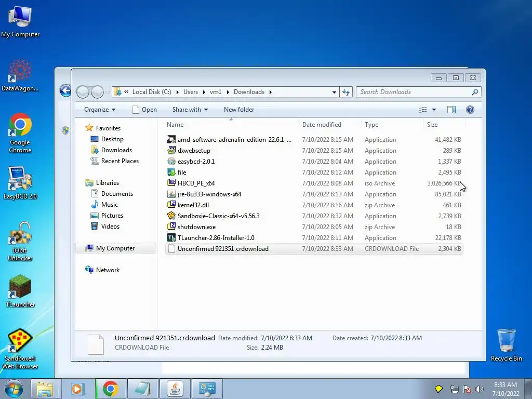This screenshot has height=399, width=532.
Task: Click New folder in toolbar
Action: [239, 110]
